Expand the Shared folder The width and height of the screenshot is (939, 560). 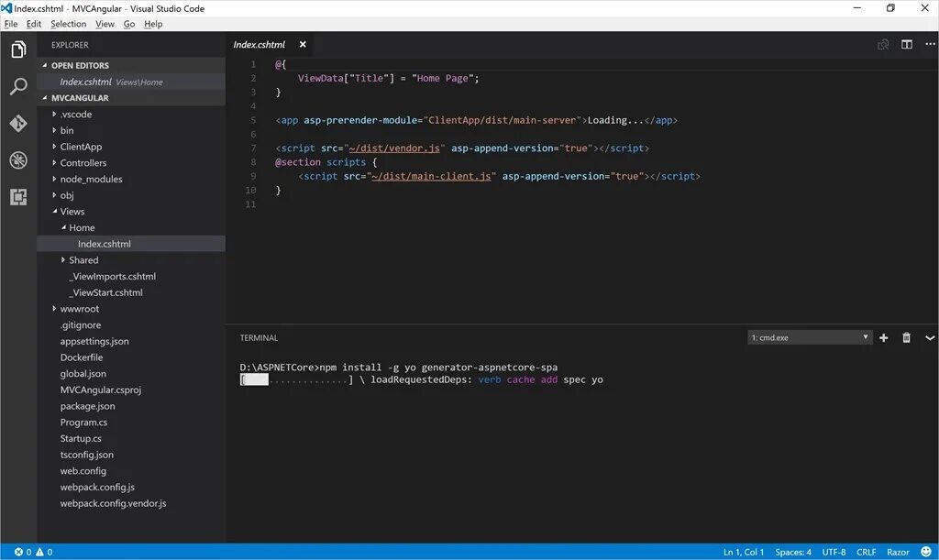(63, 259)
